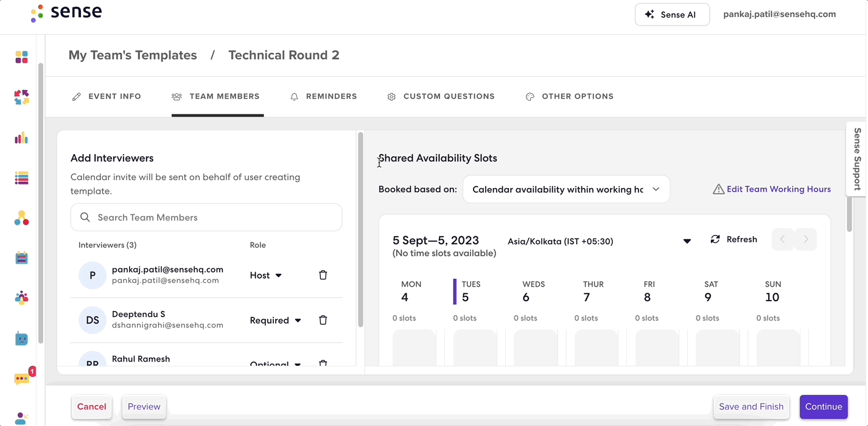
Task: Open the Host role dropdown
Action: coord(266,275)
